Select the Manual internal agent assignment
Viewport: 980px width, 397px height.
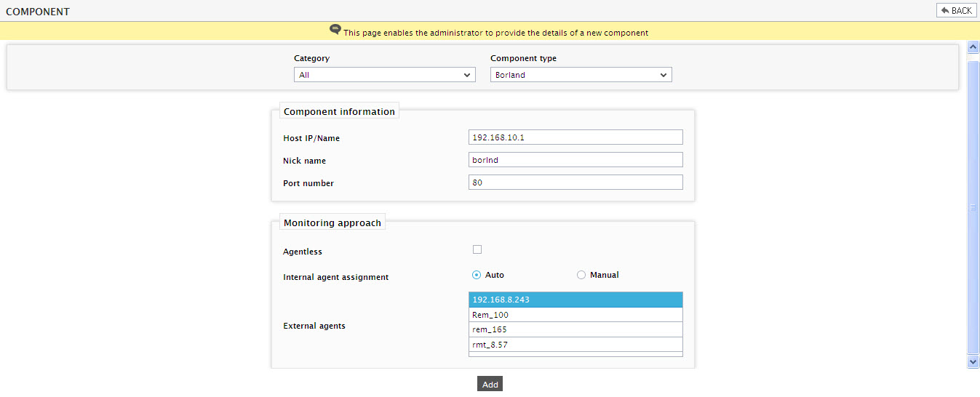click(581, 275)
